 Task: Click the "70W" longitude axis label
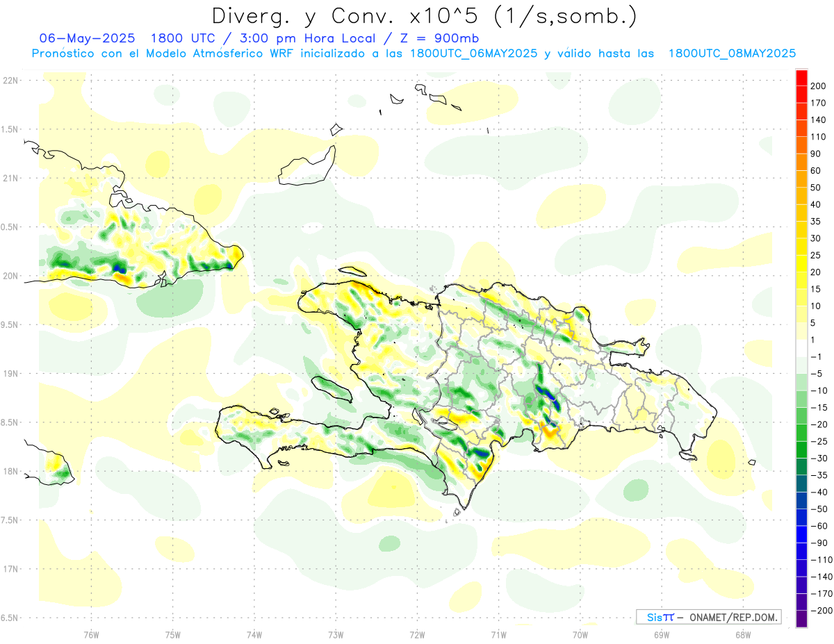[580, 634]
